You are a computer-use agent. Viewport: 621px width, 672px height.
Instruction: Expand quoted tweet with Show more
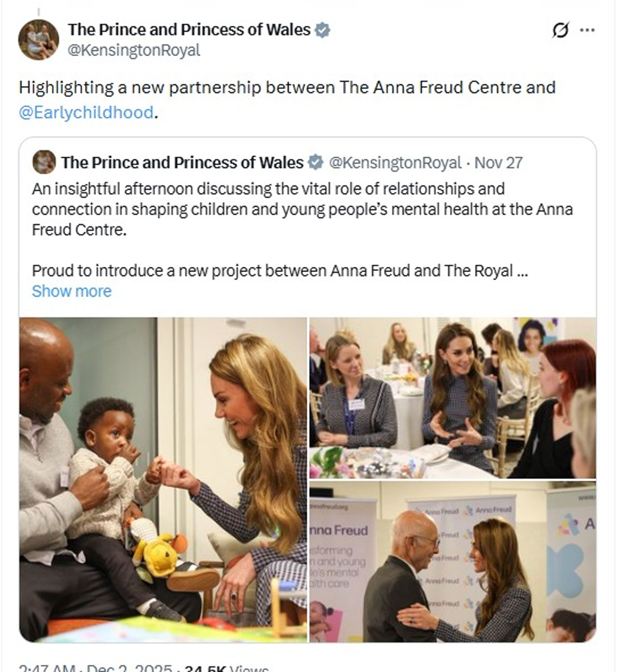point(71,291)
